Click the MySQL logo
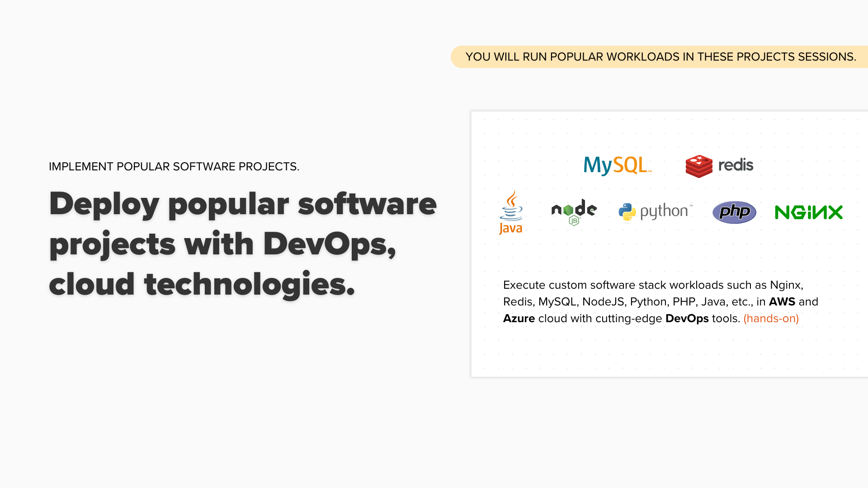The image size is (868, 488). (618, 165)
